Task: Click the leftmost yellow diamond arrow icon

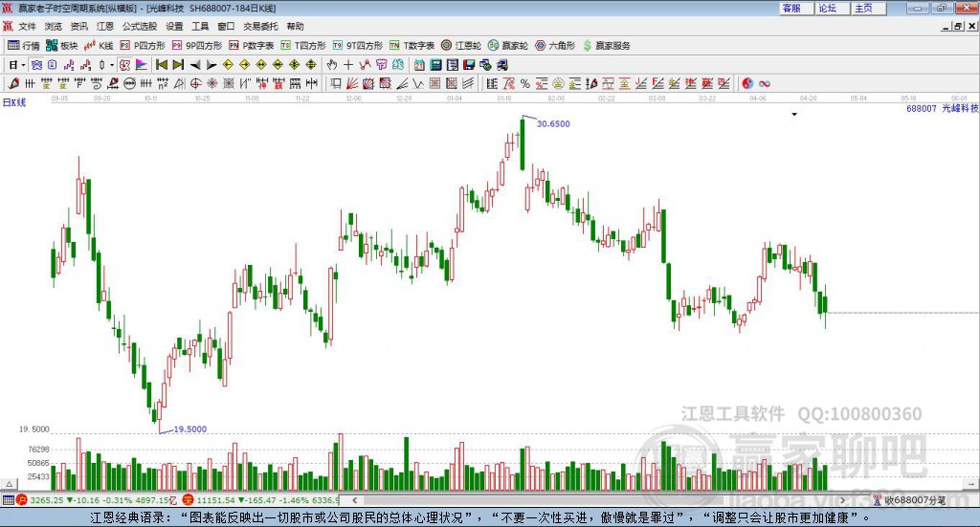Action: click(x=228, y=65)
